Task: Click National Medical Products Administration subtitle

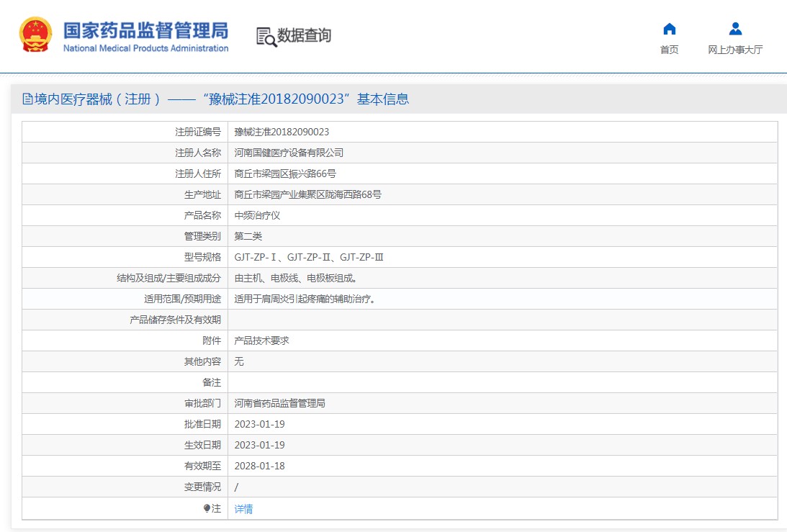Action: (145, 48)
